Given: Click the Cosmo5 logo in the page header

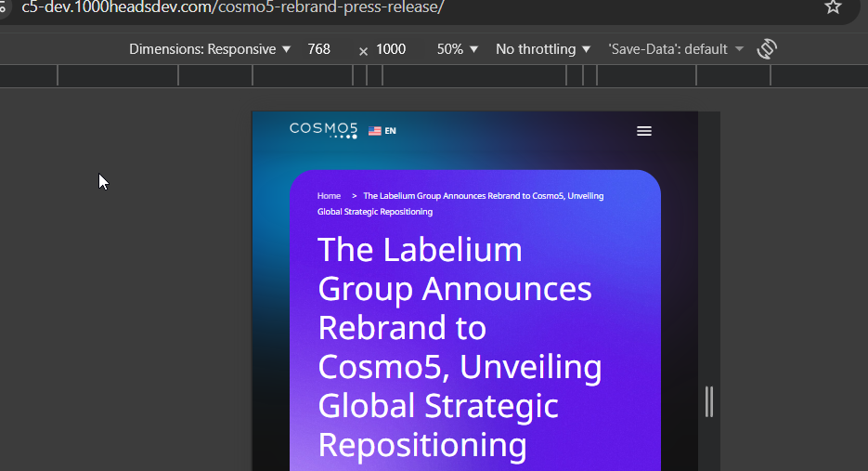Looking at the screenshot, I should tap(323, 130).
